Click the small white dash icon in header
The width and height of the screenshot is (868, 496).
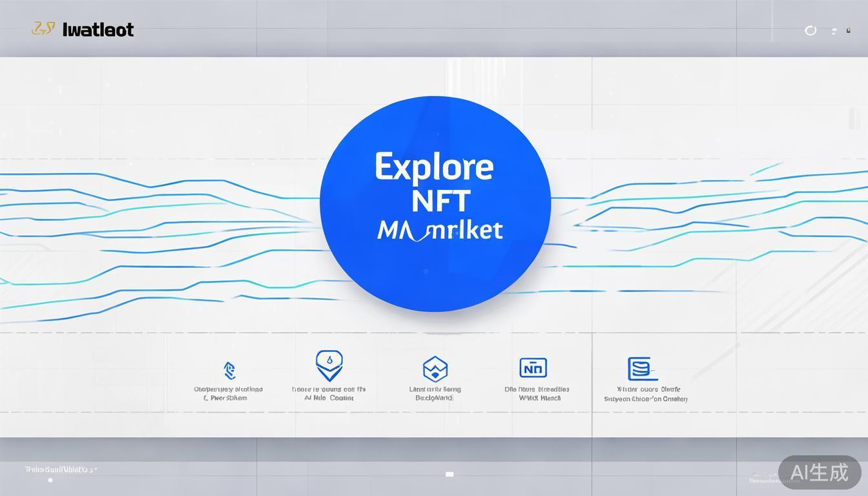[x=834, y=30]
